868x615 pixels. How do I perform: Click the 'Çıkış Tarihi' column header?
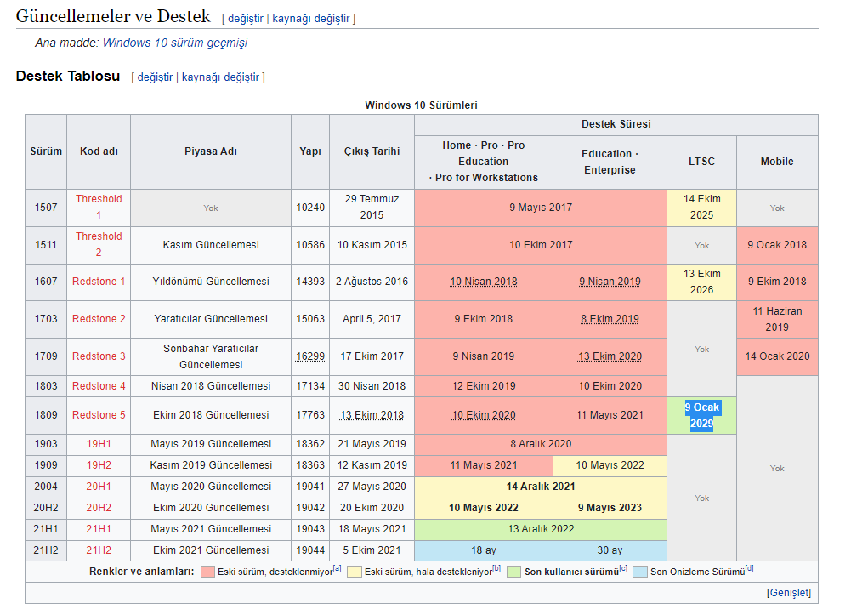point(372,151)
